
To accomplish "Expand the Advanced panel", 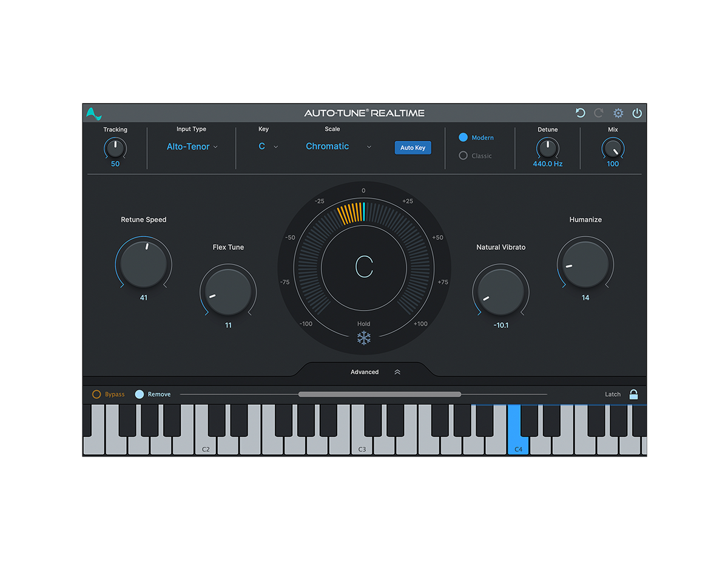I will (x=376, y=372).
